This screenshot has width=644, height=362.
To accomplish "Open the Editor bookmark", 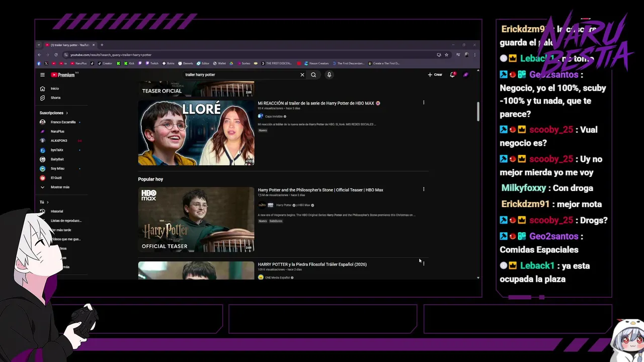I will tap(203, 63).
